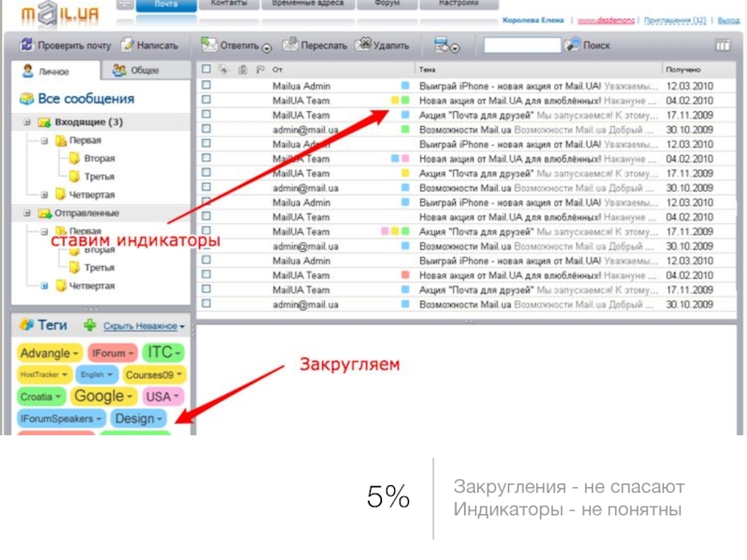Open the Форум tab
This screenshot has height=560, width=747.
point(388,4)
